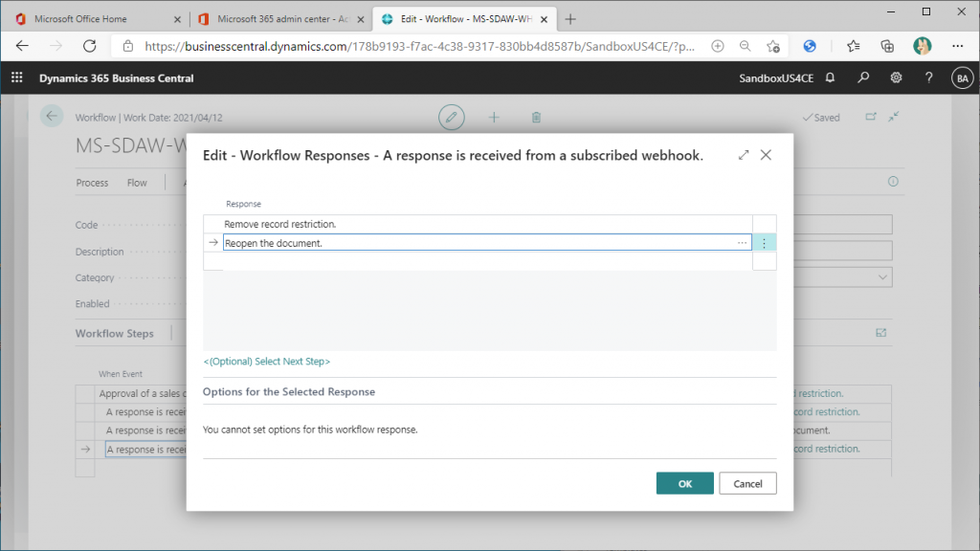Click the Response column header
The height and width of the screenshot is (551, 980).
click(243, 204)
